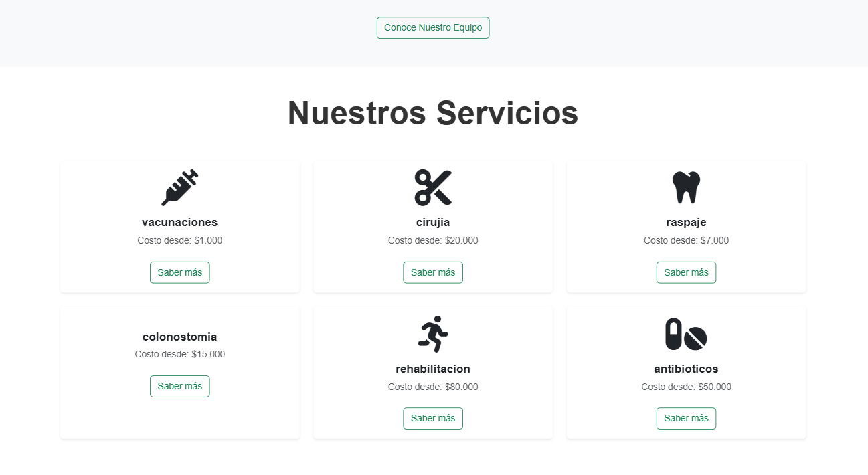The width and height of the screenshot is (868, 475).
Task: Click the scissors icon above cirujia
Action: [433, 187]
